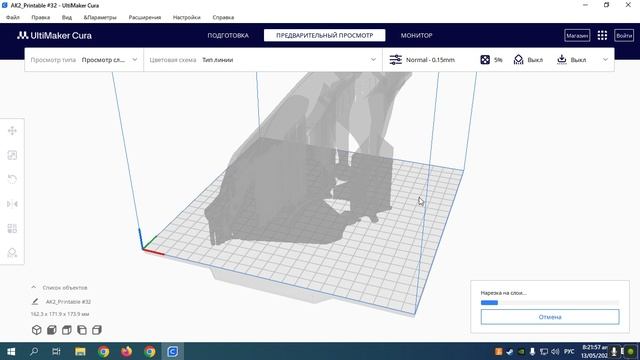Click the slicing progress bar
The image size is (640, 360).
tap(550, 302)
